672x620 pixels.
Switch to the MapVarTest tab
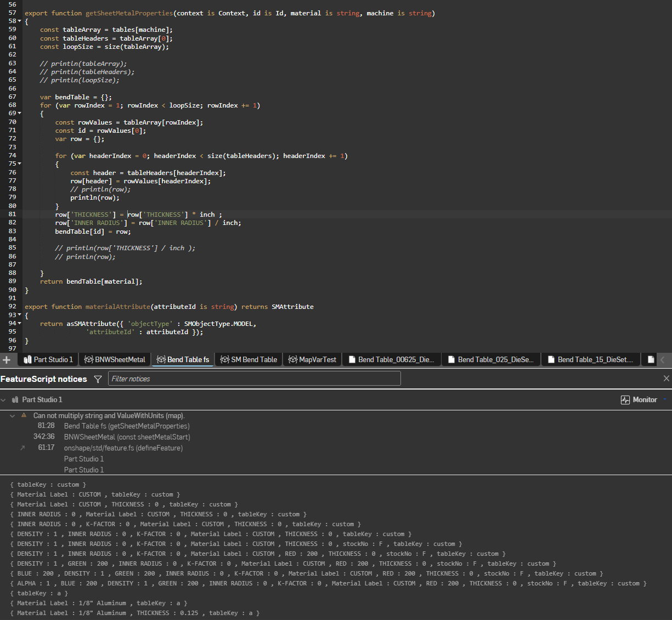(x=313, y=360)
